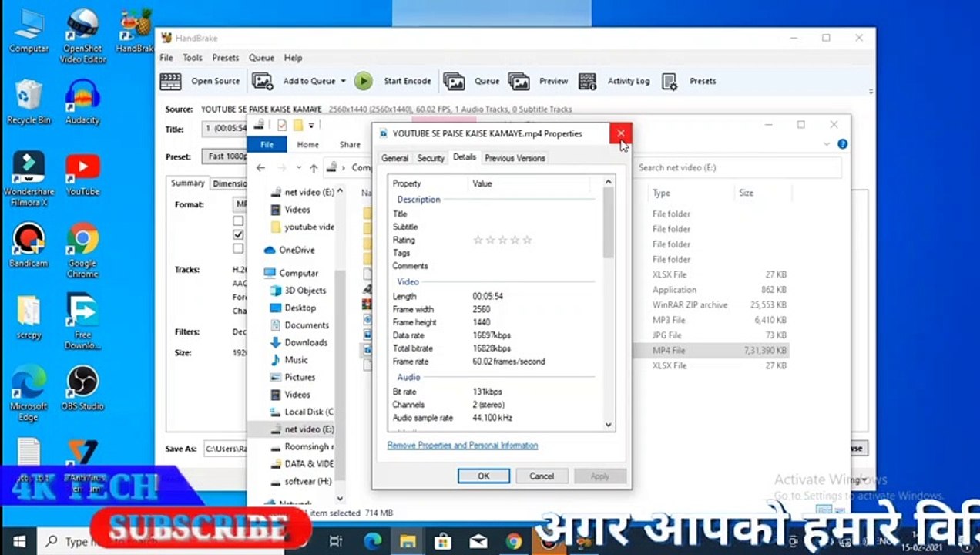Open the recent locations chevron in Explorer
Screen dimensions: 980x555
click(297, 167)
